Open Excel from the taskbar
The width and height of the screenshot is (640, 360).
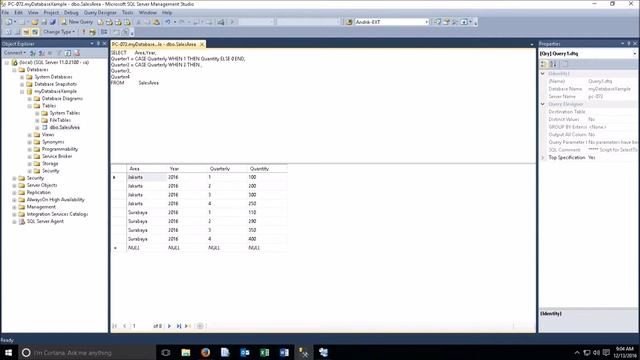tap(264, 353)
